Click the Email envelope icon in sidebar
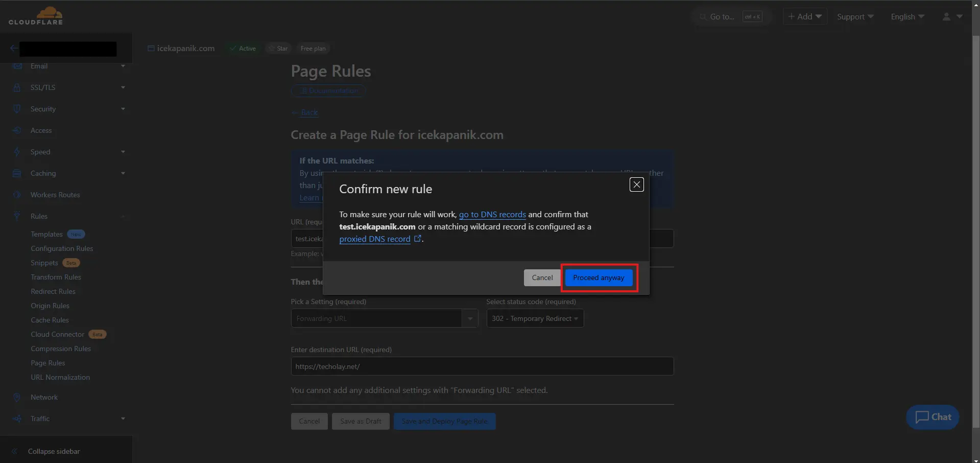This screenshot has width=980, height=463. (17, 66)
